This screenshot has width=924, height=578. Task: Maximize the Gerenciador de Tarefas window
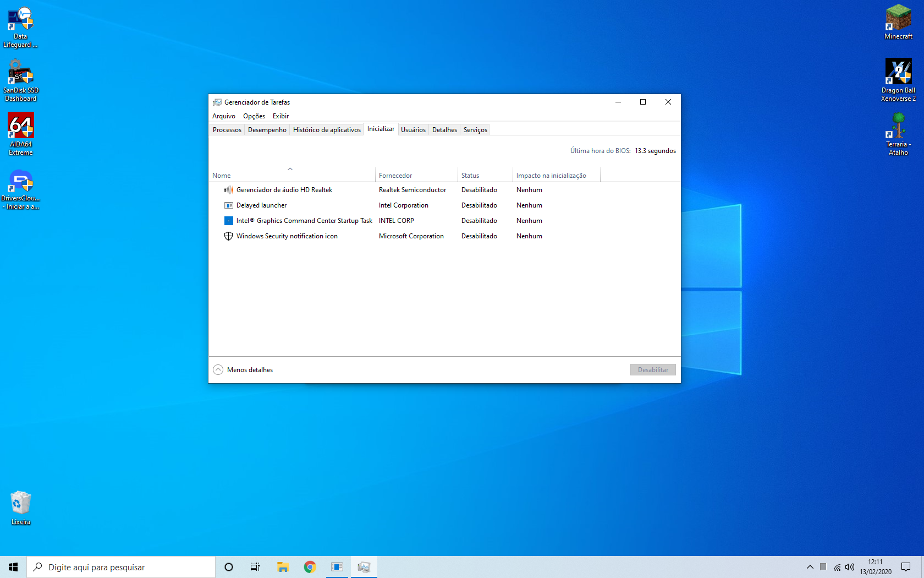coord(643,102)
